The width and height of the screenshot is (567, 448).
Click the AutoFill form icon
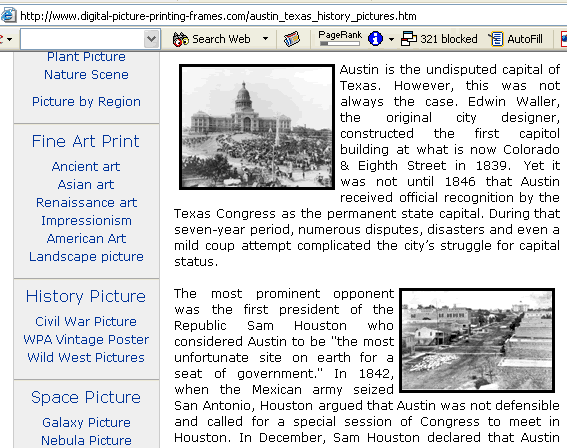[x=496, y=39]
